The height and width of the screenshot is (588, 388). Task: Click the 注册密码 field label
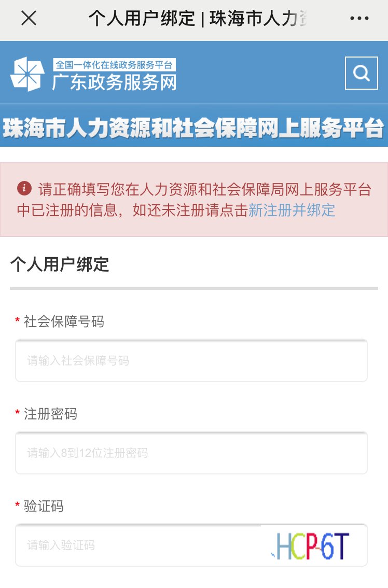tap(50, 414)
